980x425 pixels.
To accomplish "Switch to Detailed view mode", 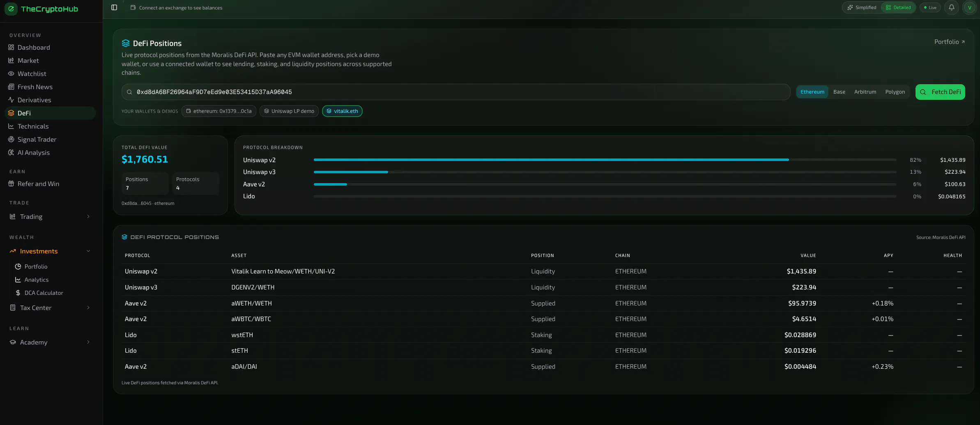I will click(898, 7).
